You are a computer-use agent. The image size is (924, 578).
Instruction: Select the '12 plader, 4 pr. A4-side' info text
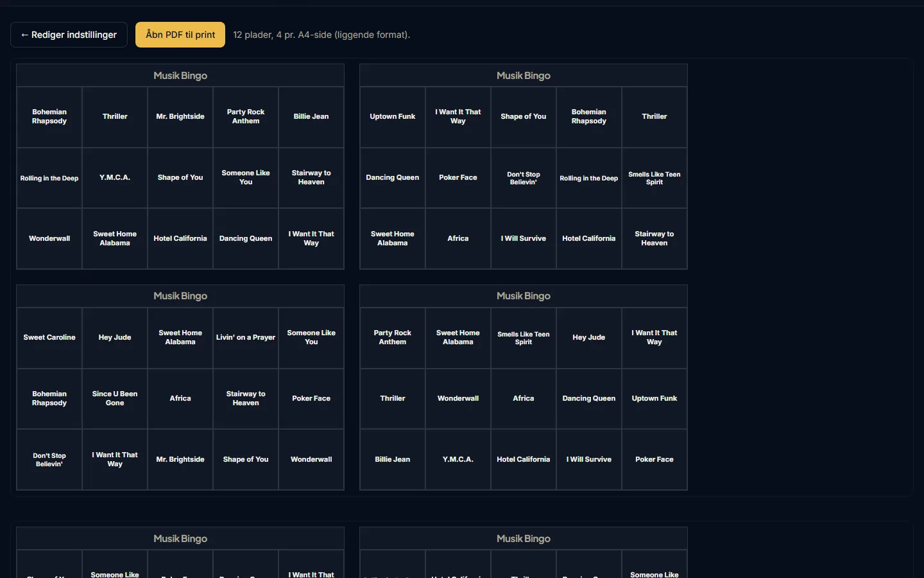coord(321,35)
